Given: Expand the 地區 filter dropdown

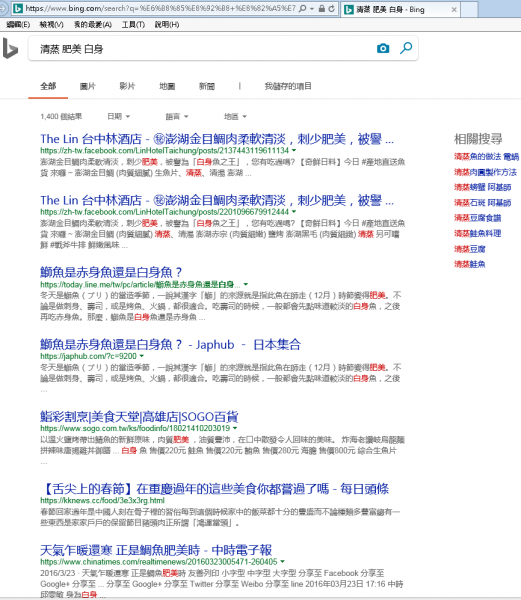Looking at the screenshot, I should pos(235,116).
